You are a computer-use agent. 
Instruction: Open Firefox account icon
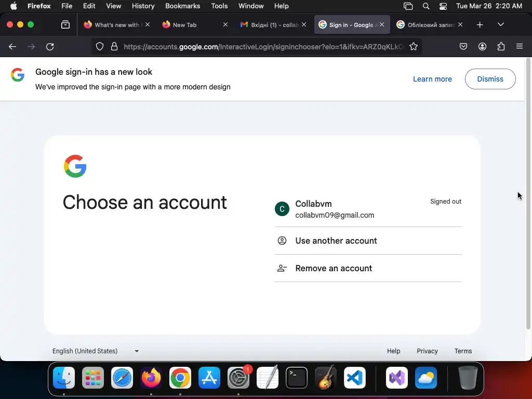click(482, 46)
